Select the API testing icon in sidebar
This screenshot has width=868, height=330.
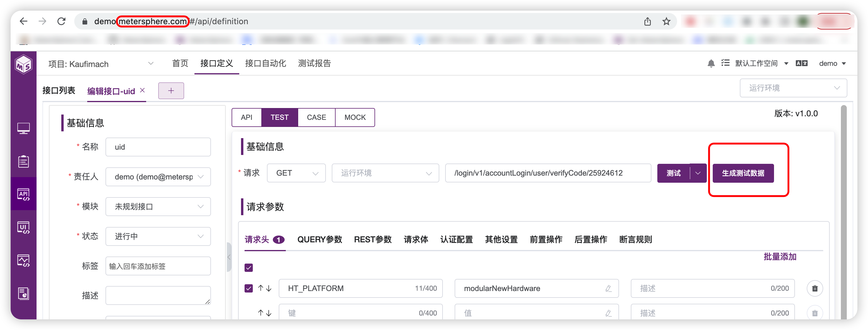(x=23, y=194)
